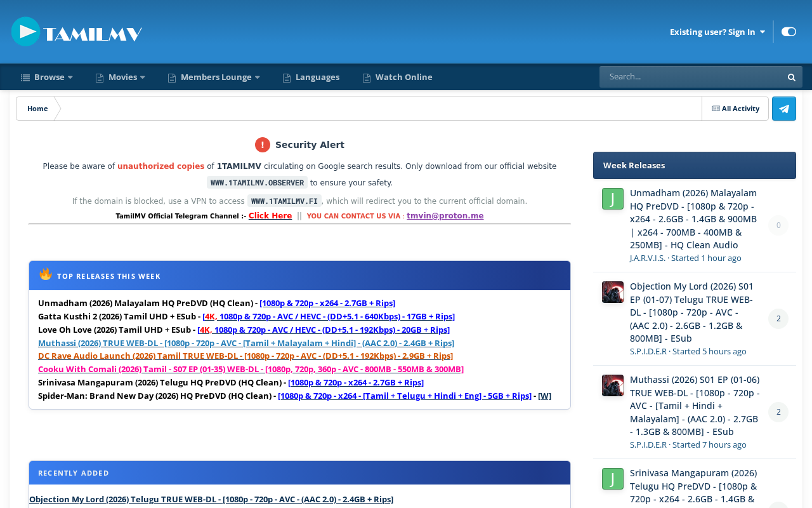Open DC Rave Audio Launch link

(x=246, y=356)
